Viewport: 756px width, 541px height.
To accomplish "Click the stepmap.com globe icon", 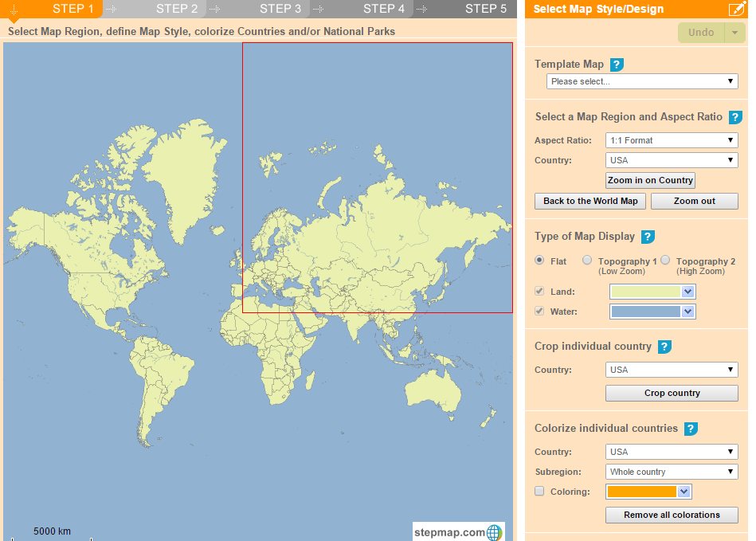I will click(x=495, y=531).
